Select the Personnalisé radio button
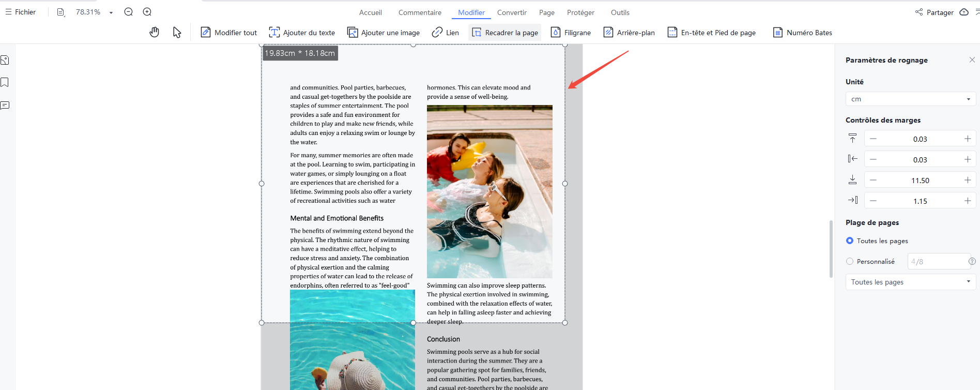This screenshot has height=390, width=980. click(850, 261)
